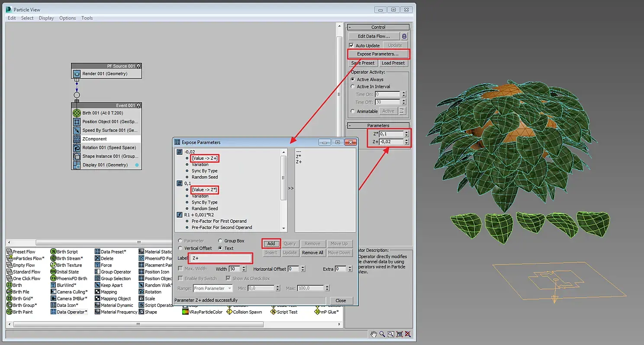Select 'Z*' in exposed parameters list
This screenshot has width=644, height=345.
pyautogui.click(x=299, y=156)
